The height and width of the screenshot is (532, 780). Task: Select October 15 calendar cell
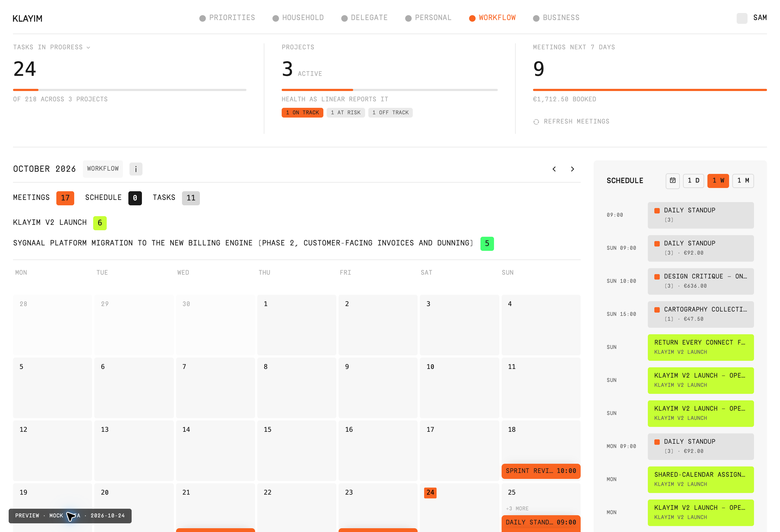click(296, 450)
